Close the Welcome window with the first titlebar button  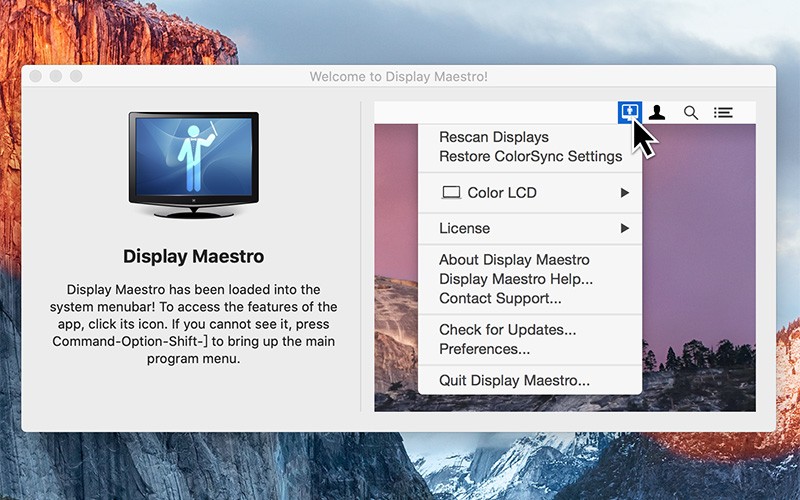36,76
